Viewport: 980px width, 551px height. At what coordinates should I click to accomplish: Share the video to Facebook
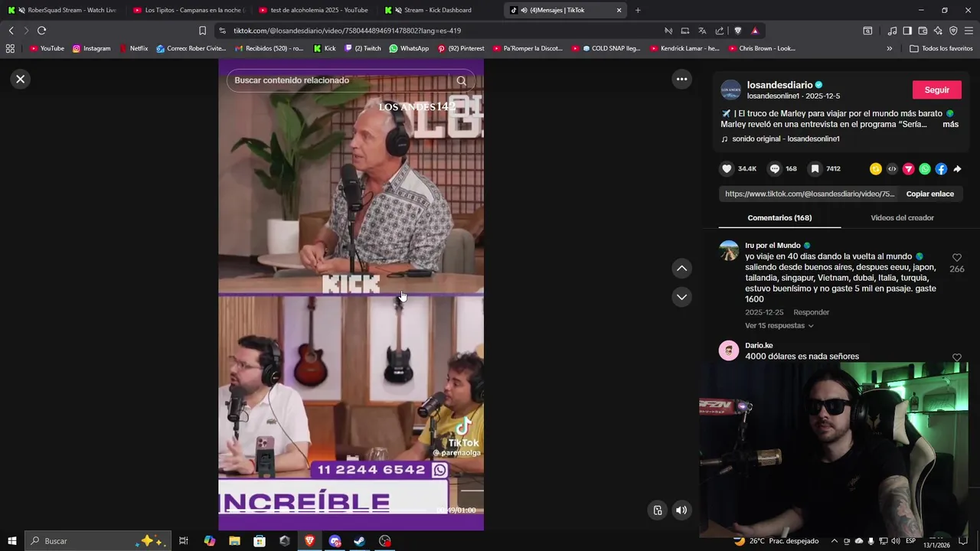pyautogui.click(x=941, y=169)
